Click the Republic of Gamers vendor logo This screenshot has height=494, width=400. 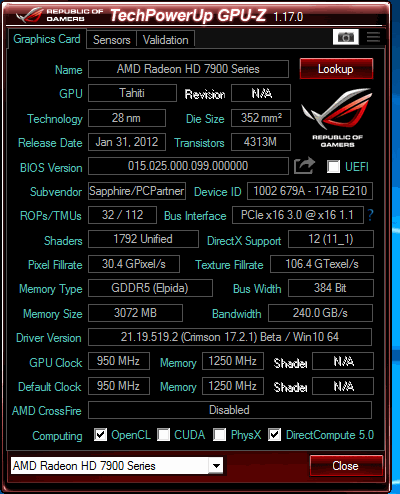[337, 117]
